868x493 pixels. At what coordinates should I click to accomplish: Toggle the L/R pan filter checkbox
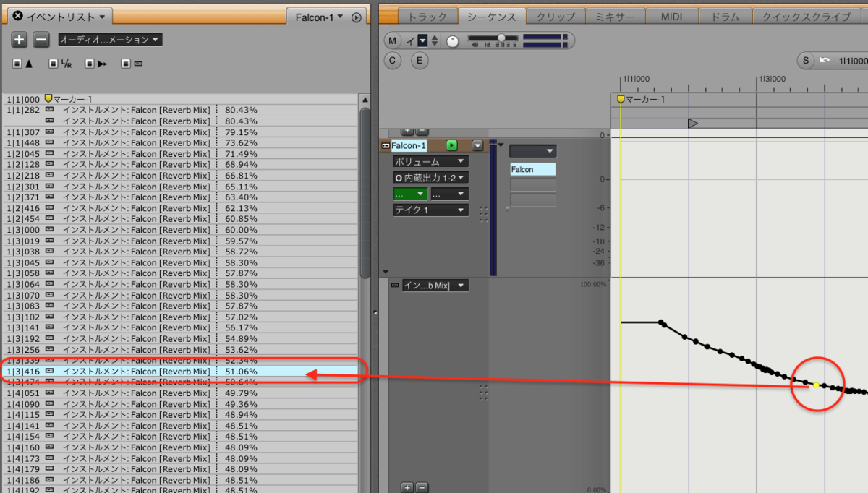click(x=53, y=64)
